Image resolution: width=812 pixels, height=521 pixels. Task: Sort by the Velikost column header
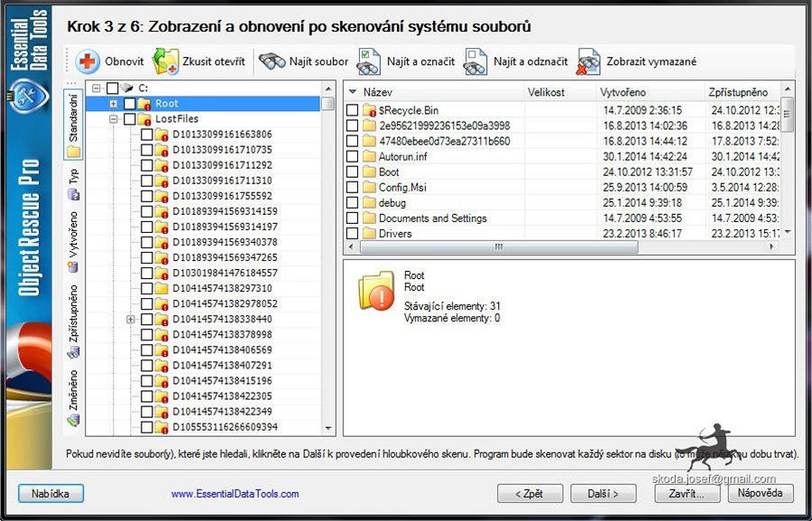[547, 92]
